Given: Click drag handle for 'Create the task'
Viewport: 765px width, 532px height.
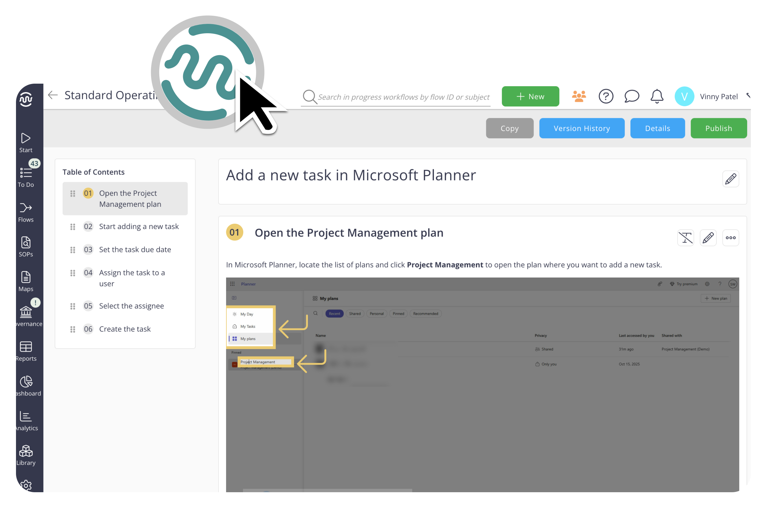Looking at the screenshot, I should 73,330.
